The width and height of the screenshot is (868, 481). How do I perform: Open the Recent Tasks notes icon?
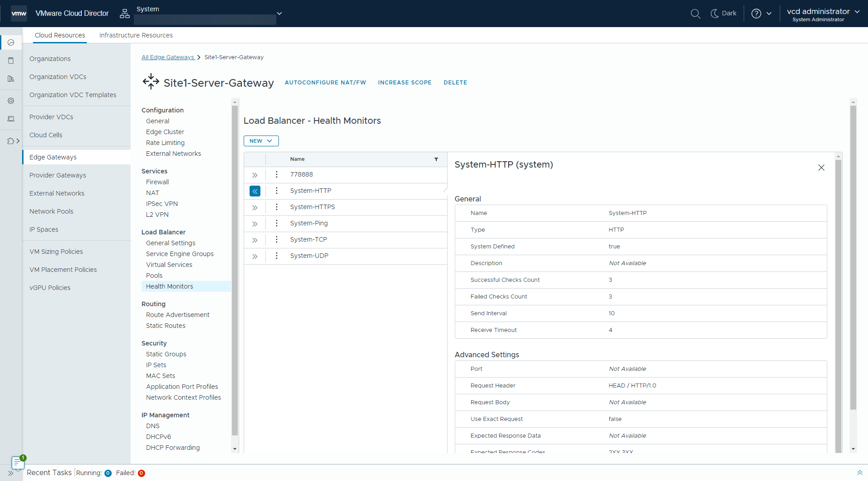17,463
